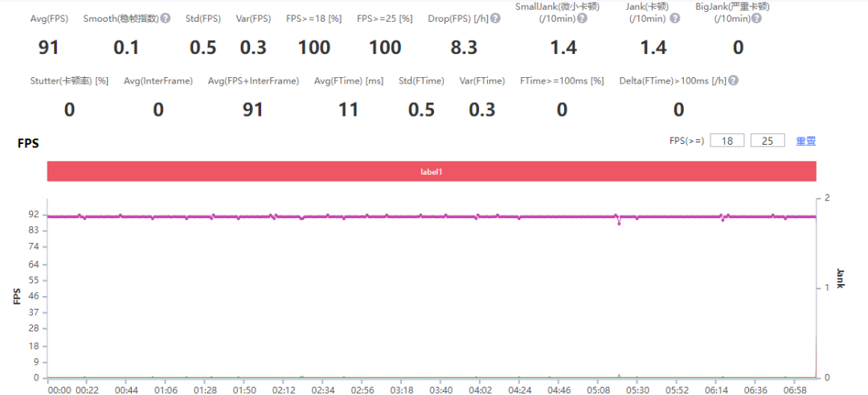Click the Drop(FPS) value 8.3
868x395 pixels.
pyautogui.click(x=464, y=48)
